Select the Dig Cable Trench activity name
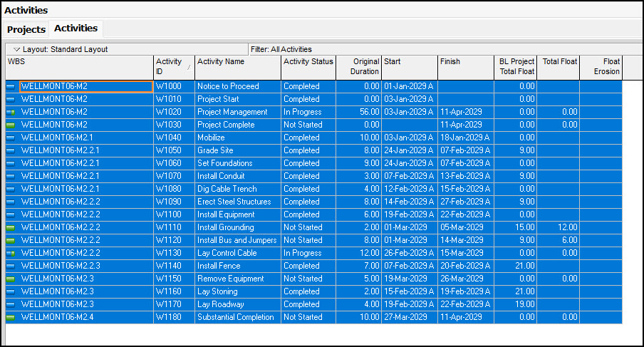The height and width of the screenshot is (347, 644). coord(227,189)
